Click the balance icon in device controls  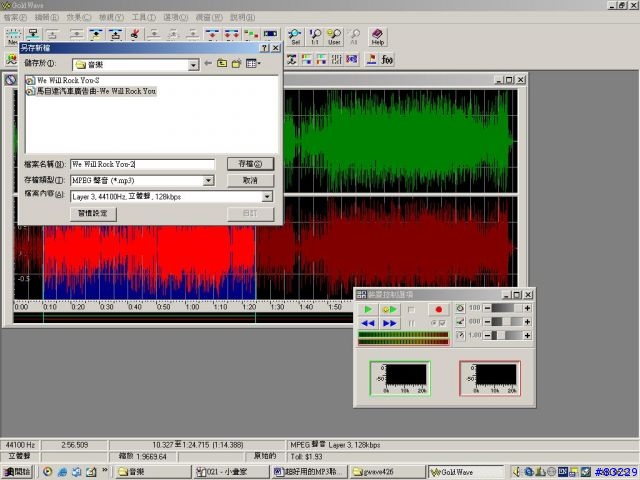tap(460, 322)
